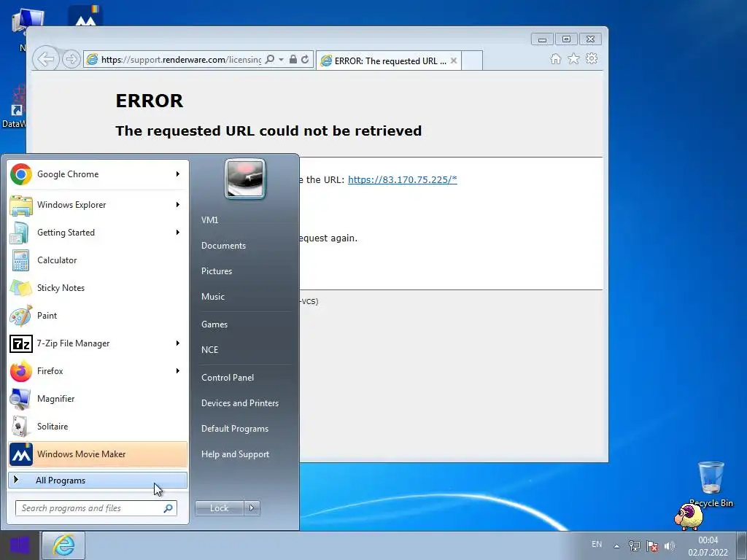The width and height of the screenshot is (747, 560).
Task: Open NCE entry in Start menu
Action: pos(209,349)
